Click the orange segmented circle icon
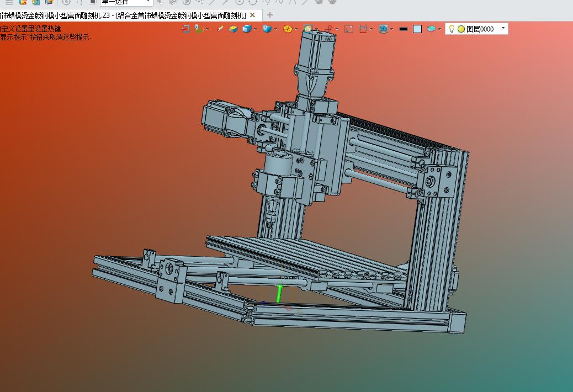 click(288, 29)
